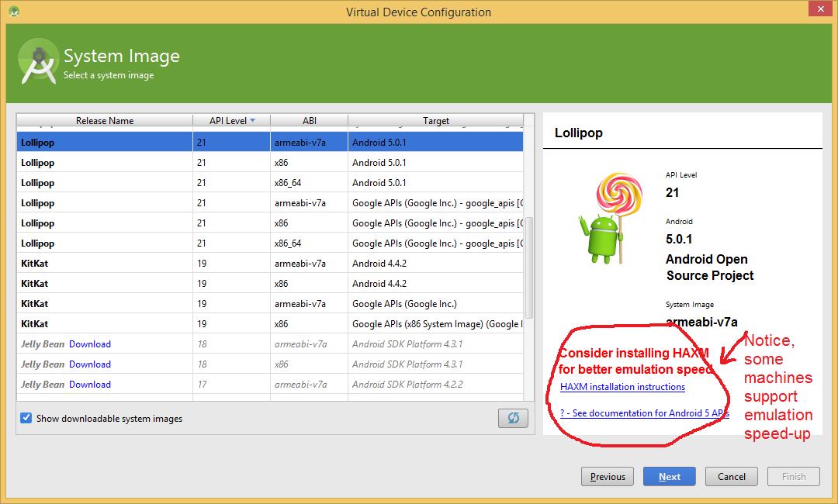Click the Android Studio icon in title bar
The width and height of the screenshot is (838, 504).
(13, 12)
